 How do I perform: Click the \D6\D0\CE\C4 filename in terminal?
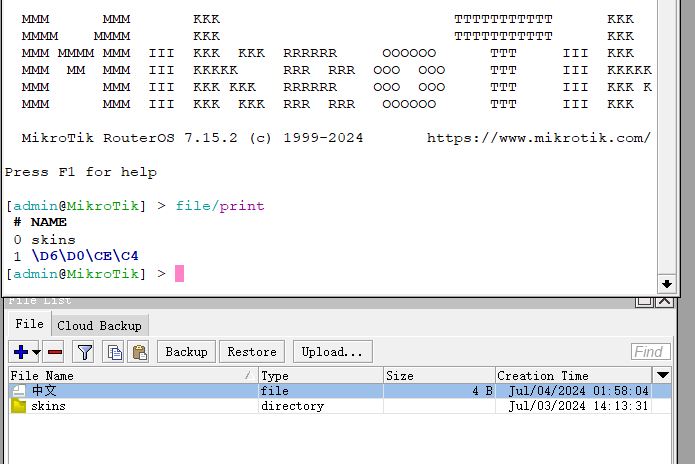click(85, 256)
